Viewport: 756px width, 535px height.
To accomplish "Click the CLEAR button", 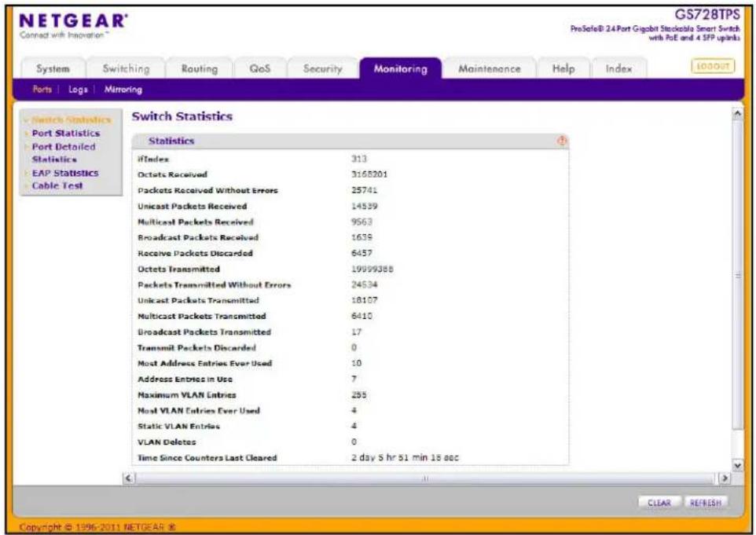I will tap(659, 503).
